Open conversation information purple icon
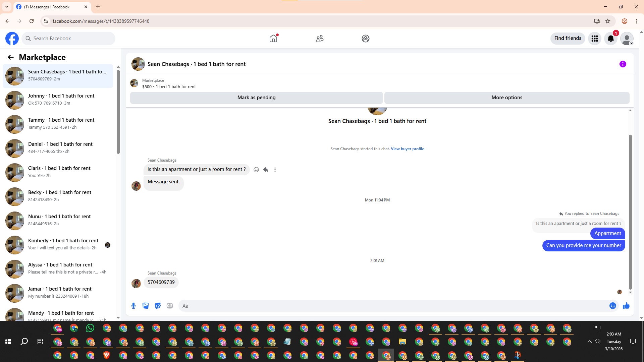This screenshot has width=644, height=362. click(x=623, y=64)
